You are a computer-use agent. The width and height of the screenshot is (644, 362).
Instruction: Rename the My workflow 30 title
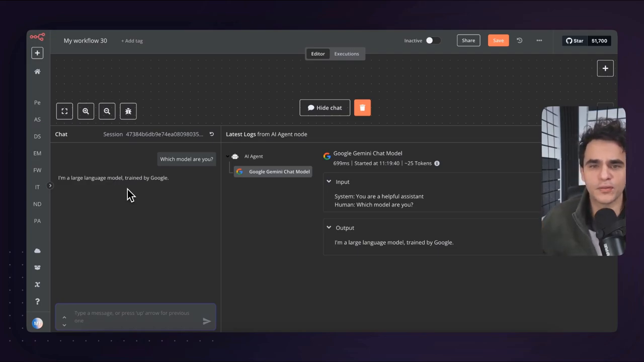pos(85,41)
